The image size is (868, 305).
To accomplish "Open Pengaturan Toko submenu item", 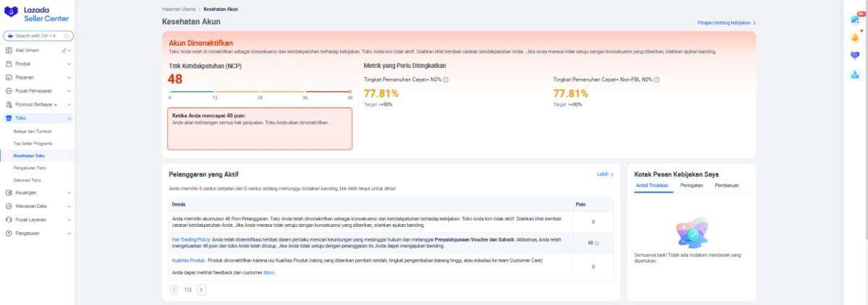I will point(30,168).
